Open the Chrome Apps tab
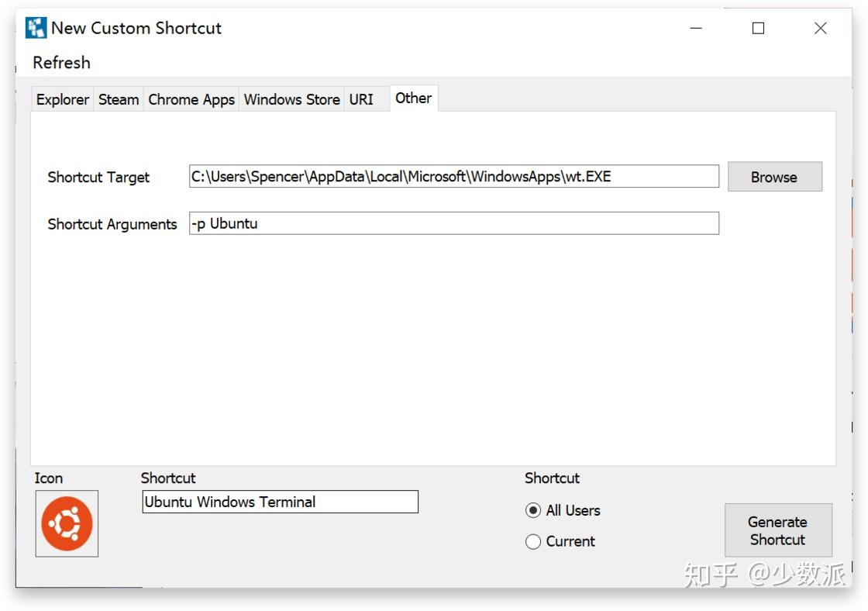The width and height of the screenshot is (868, 611). 191,100
